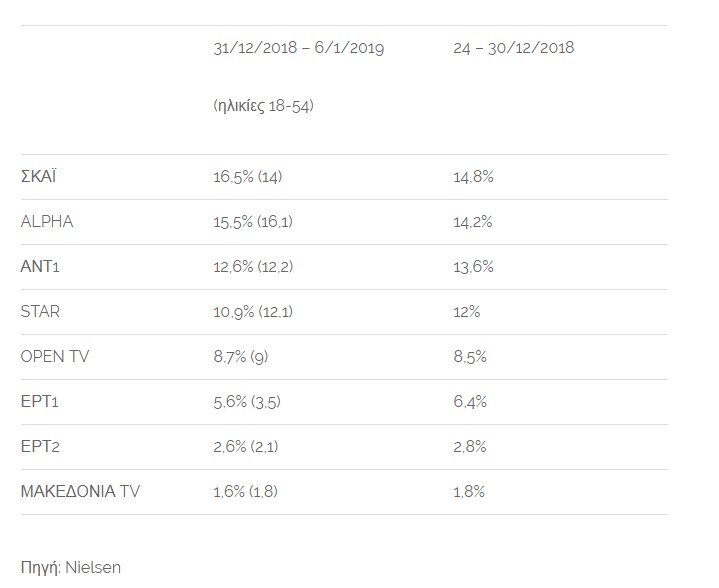Viewport: 719px width, 588px height.
Task: Select the STAR row label
Action: [x=40, y=311]
